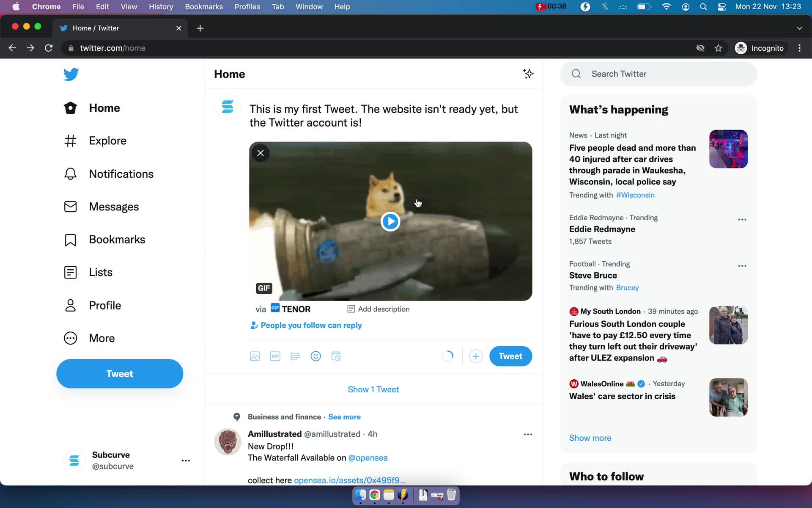The image size is (812, 508).
Task: Remove the attached GIF with X button
Action: point(261,153)
